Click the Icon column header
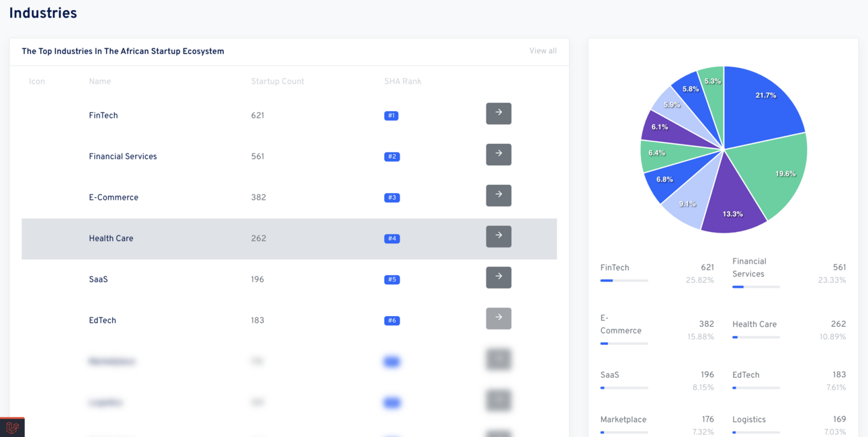This screenshot has height=437, width=868. tap(37, 81)
